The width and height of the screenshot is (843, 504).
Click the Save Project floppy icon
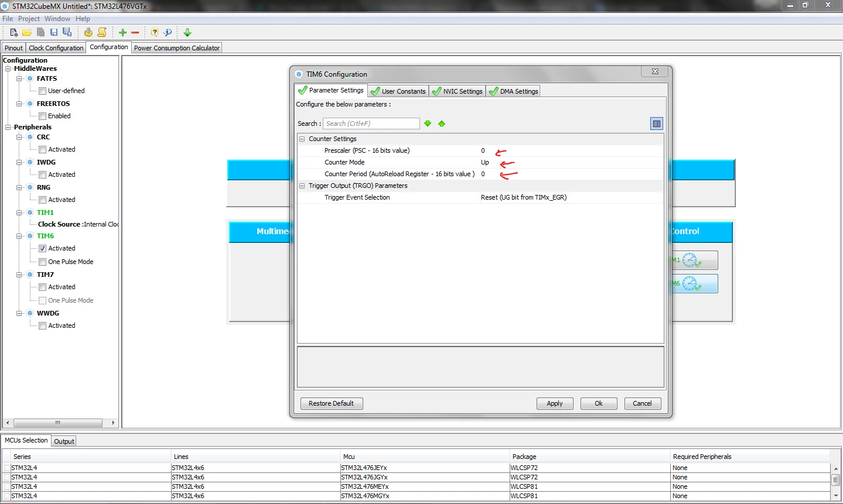coord(54,32)
